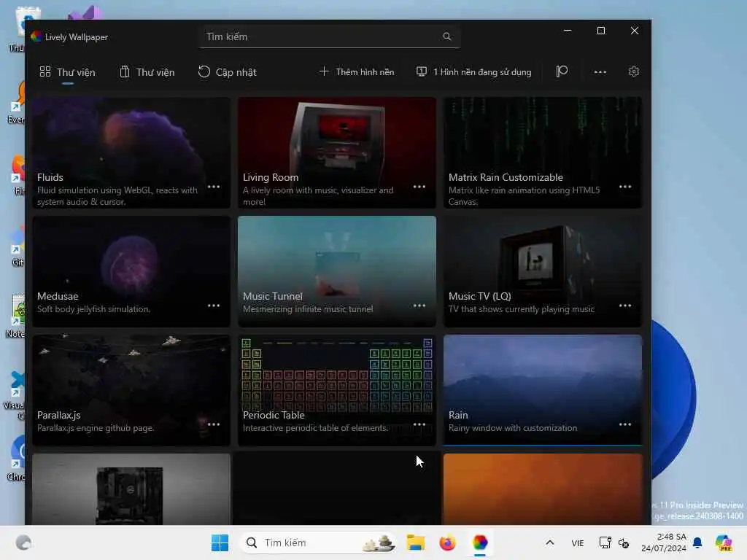This screenshot has height=560, width=747.
Task: Open the more options ellipsis in toolbar
Action: 600,72
